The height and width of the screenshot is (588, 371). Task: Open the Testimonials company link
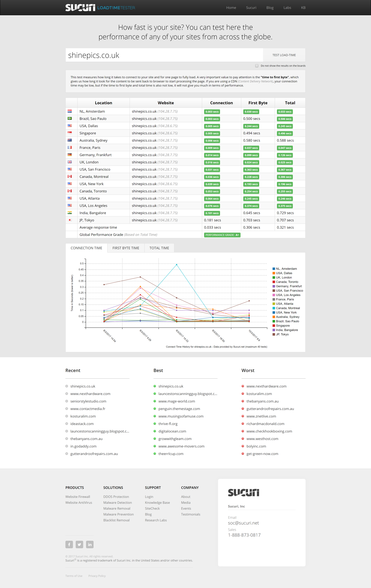click(191, 514)
